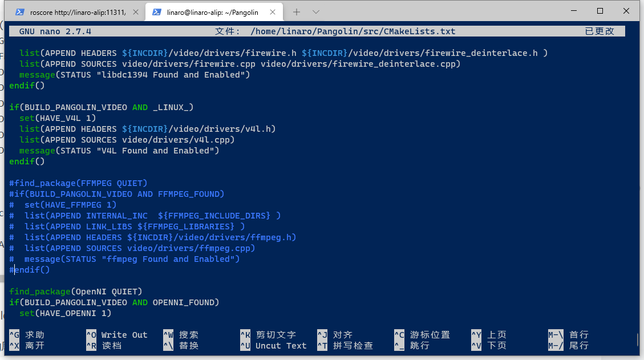Screen dimensions: 644x360
Task: Click the 'ffmpeg Found and Enabled' comment line
Action: pos(124,259)
